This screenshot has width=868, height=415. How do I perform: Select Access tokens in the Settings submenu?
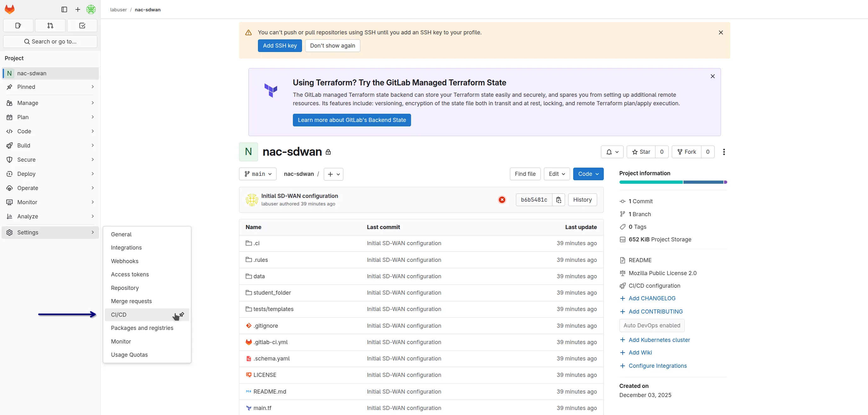tap(130, 274)
